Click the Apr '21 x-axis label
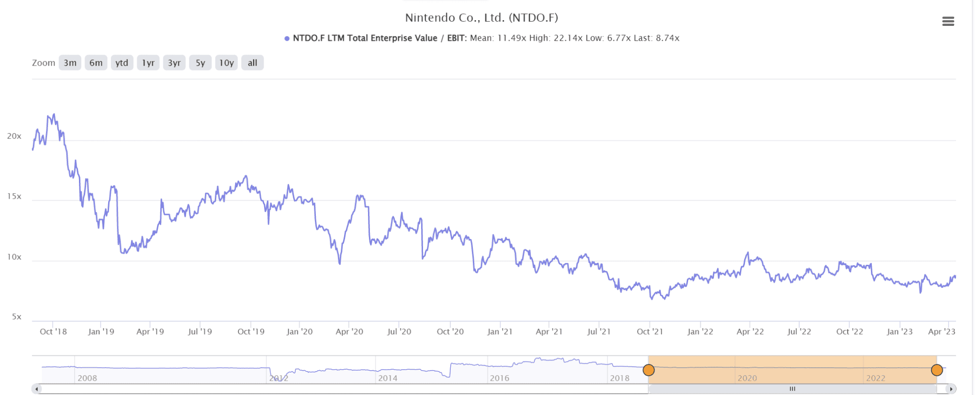 click(549, 331)
